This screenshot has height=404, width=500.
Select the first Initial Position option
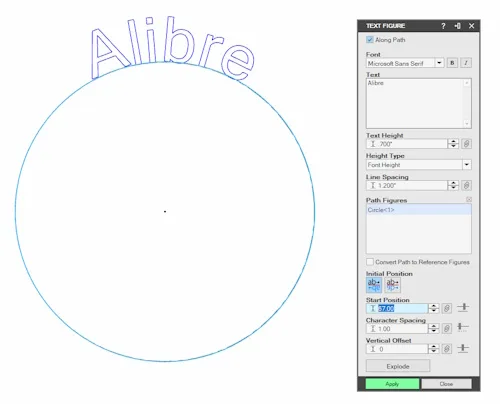pos(374,285)
